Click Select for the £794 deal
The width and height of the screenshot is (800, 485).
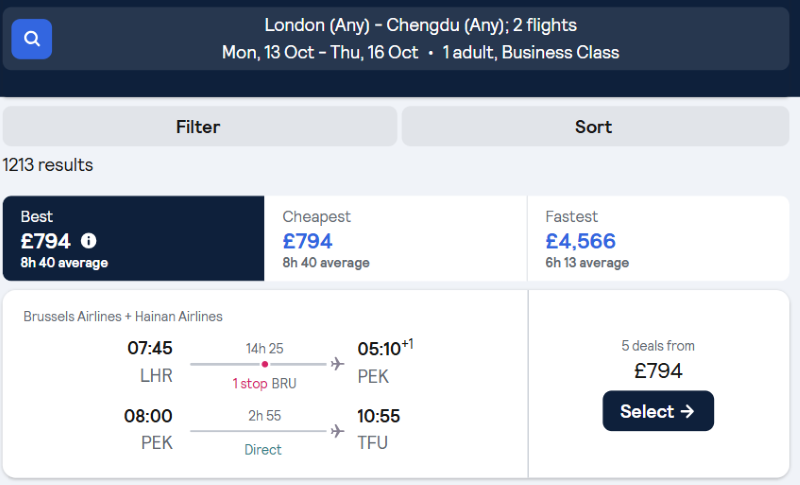point(658,411)
